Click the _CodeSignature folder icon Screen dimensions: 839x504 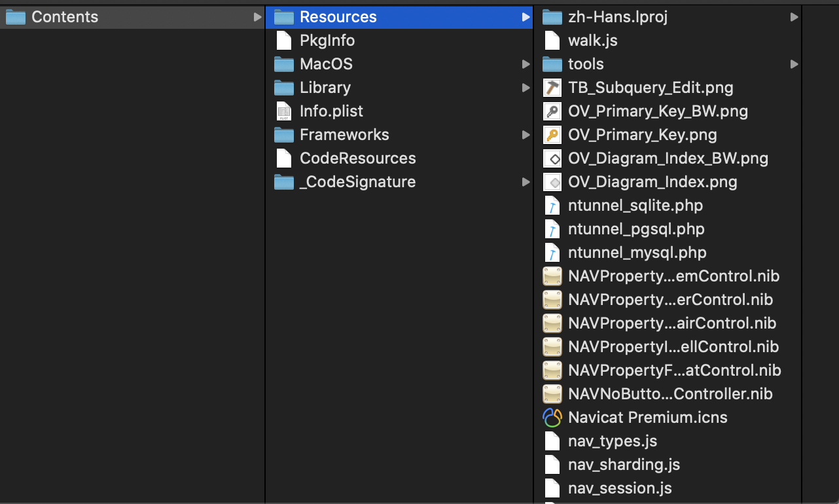pos(284,182)
